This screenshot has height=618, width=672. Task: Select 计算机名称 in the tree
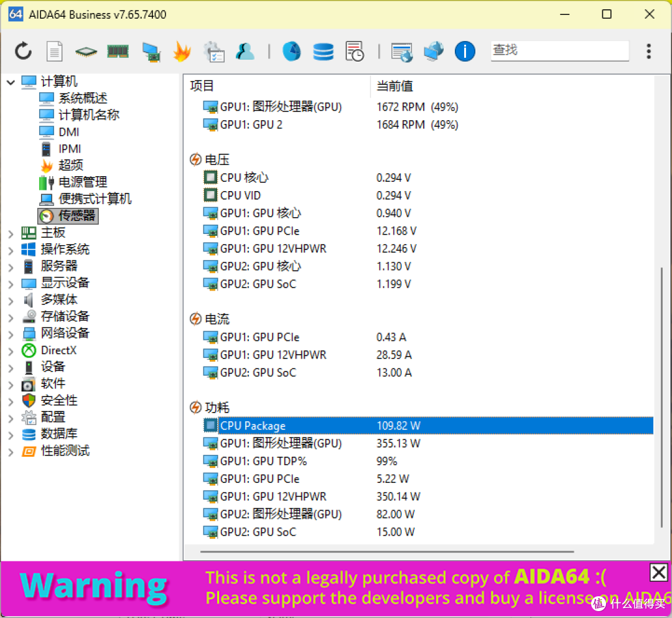coord(89,115)
